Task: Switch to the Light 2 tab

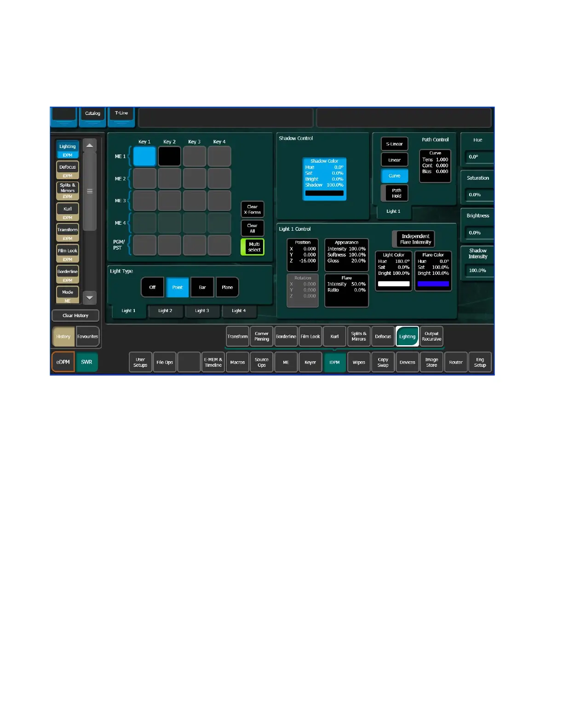Action: [165, 311]
